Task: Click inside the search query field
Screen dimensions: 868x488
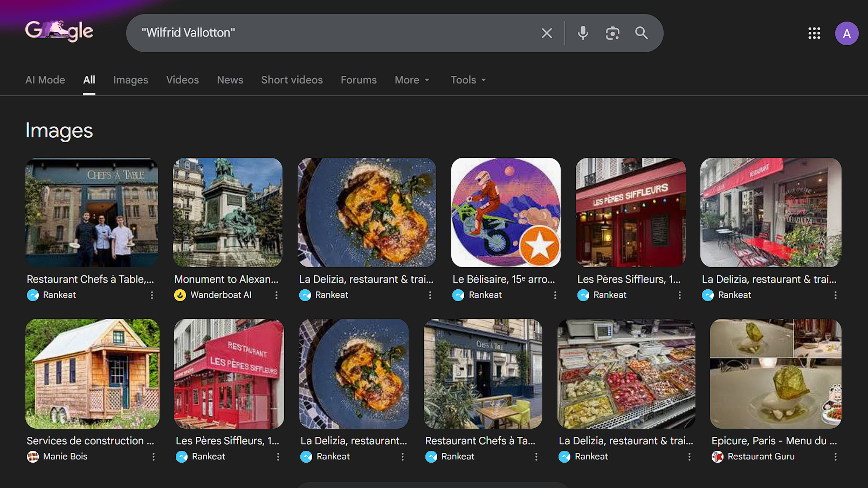Action: tap(334, 33)
